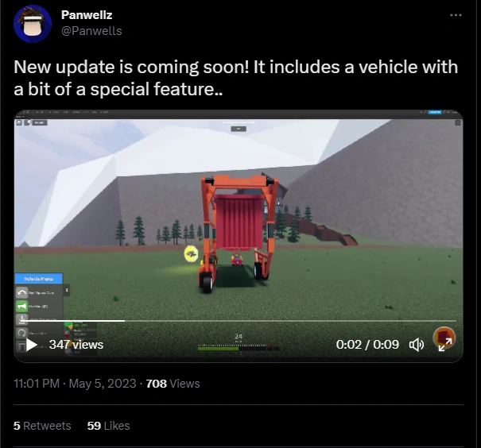Collapse the Vehicle Menu side arrow
The image size is (481, 448).
coord(67,290)
